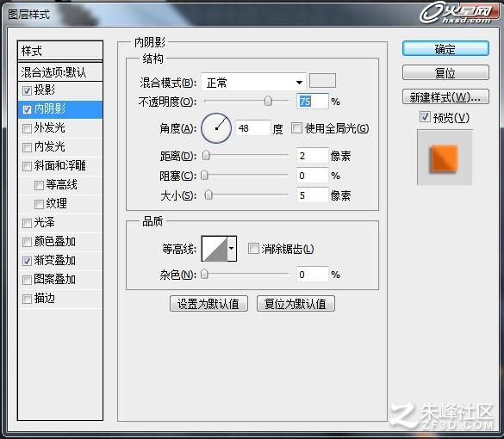The image size is (504, 439).
Task: Open the 等高线 contour picker arrow
Action: click(232, 249)
